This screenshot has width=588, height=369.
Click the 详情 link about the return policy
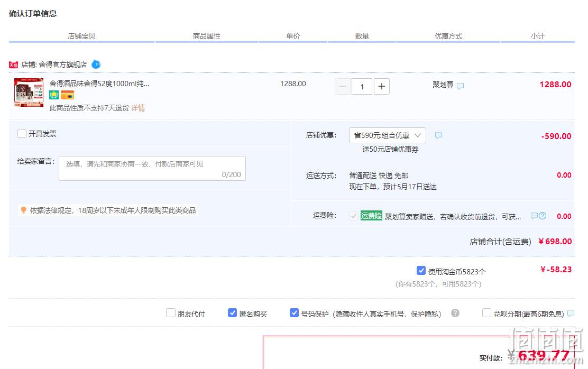(x=138, y=108)
